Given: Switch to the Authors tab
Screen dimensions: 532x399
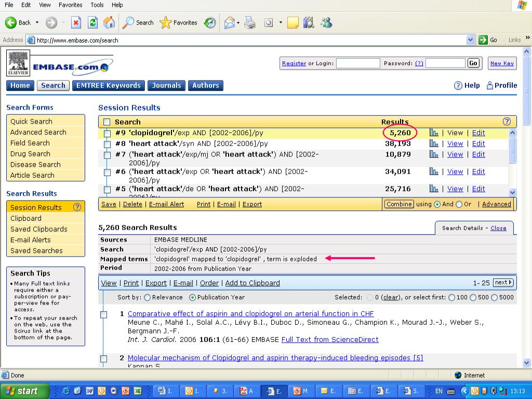Looking at the screenshot, I should [x=206, y=86].
